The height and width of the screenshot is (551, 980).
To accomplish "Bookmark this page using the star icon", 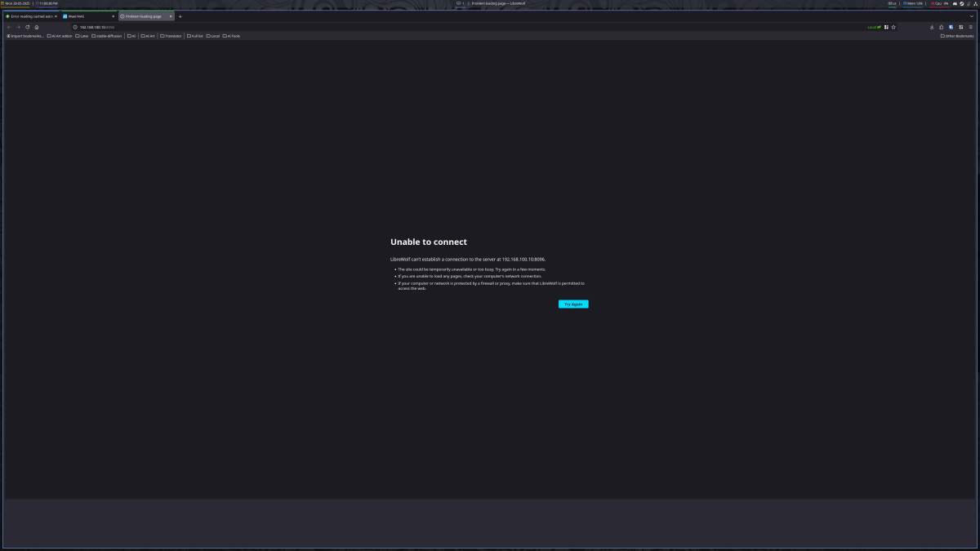I will coord(893,27).
